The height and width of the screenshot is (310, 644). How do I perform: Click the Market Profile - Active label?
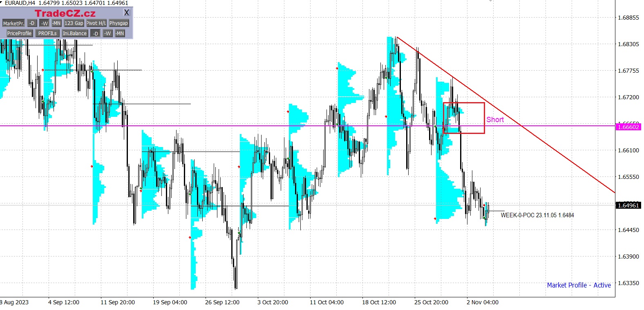coord(579,285)
